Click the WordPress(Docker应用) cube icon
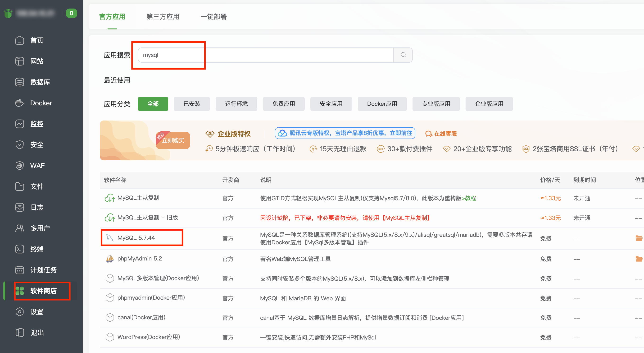The height and width of the screenshot is (353, 644). tap(110, 337)
